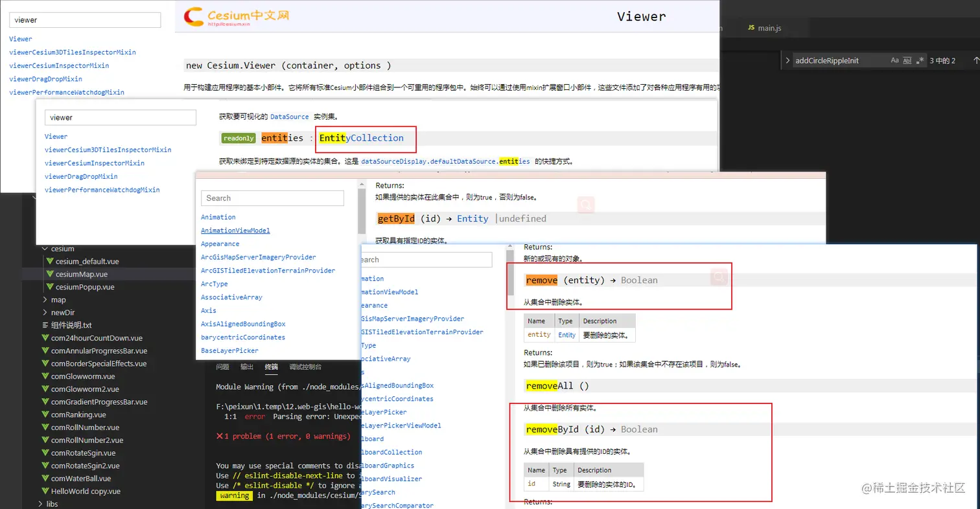This screenshot has width=980, height=509.
Task: Click the Vue icon of HelloWorld copy.vue
Action: click(x=45, y=492)
